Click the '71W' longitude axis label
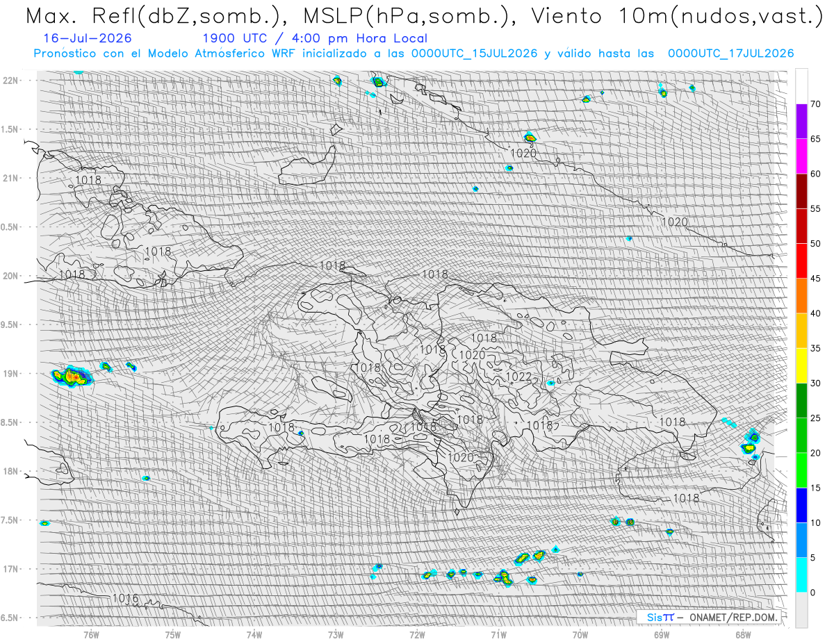834x644 pixels. [498, 634]
